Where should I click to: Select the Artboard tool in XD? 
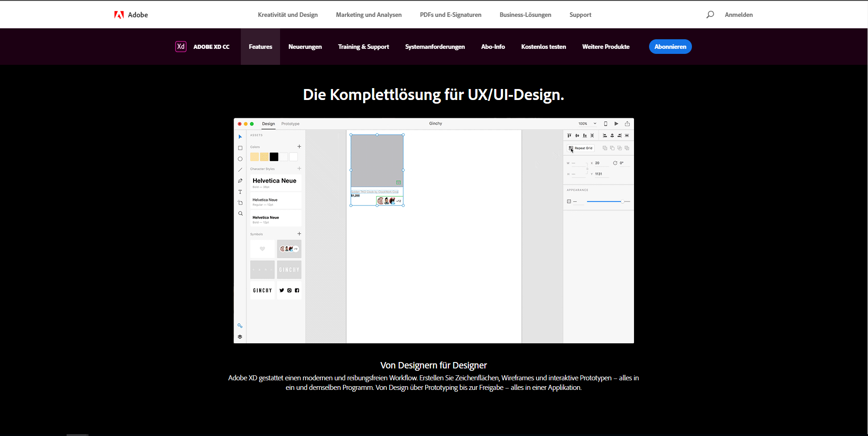(240, 203)
